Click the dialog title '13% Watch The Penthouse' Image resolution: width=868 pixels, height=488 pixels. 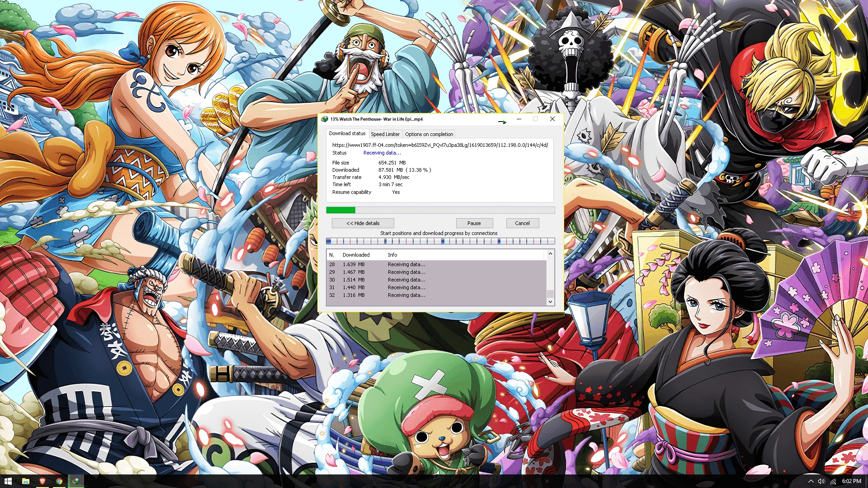[x=377, y=119]
